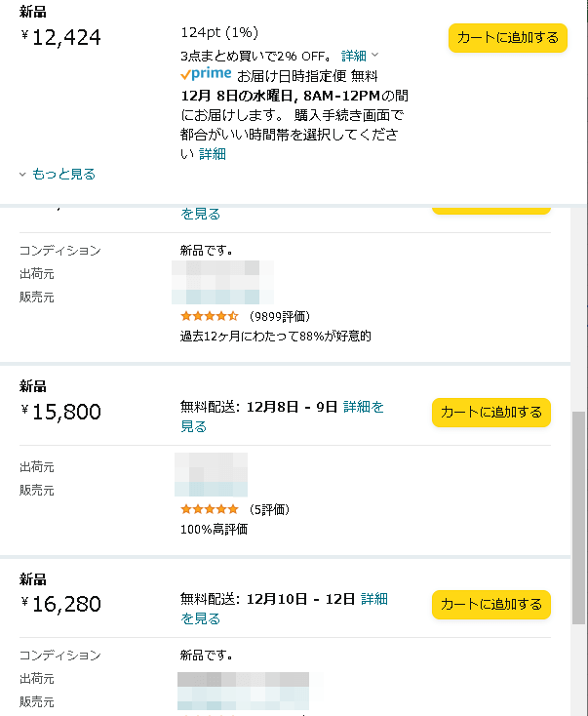Click the small arrow next to まとめ買い 詳細
The image size is (588, 716).
376,56
